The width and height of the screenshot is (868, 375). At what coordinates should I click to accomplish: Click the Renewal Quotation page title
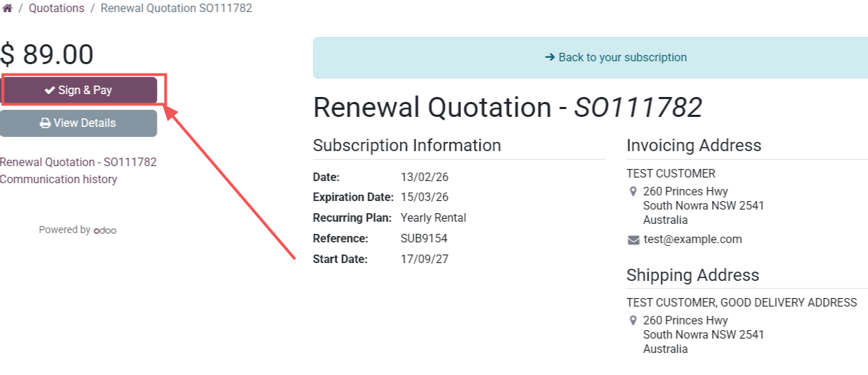(x=507, y=107)
